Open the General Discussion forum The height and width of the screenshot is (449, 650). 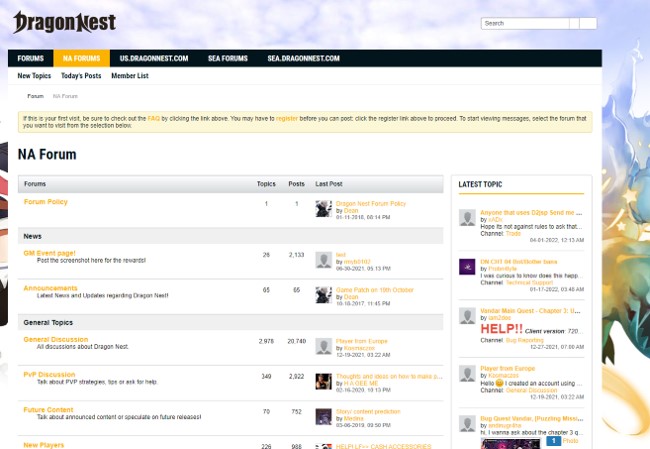55,339
